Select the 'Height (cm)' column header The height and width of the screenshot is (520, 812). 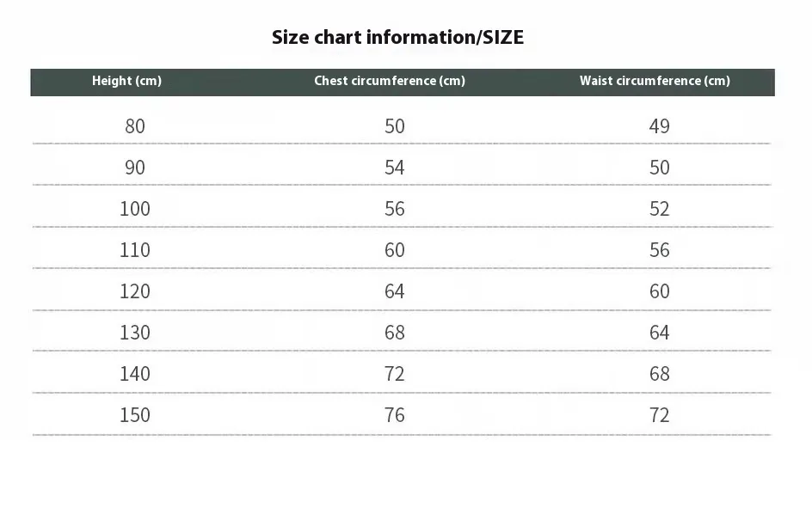[x=126, y=81]
